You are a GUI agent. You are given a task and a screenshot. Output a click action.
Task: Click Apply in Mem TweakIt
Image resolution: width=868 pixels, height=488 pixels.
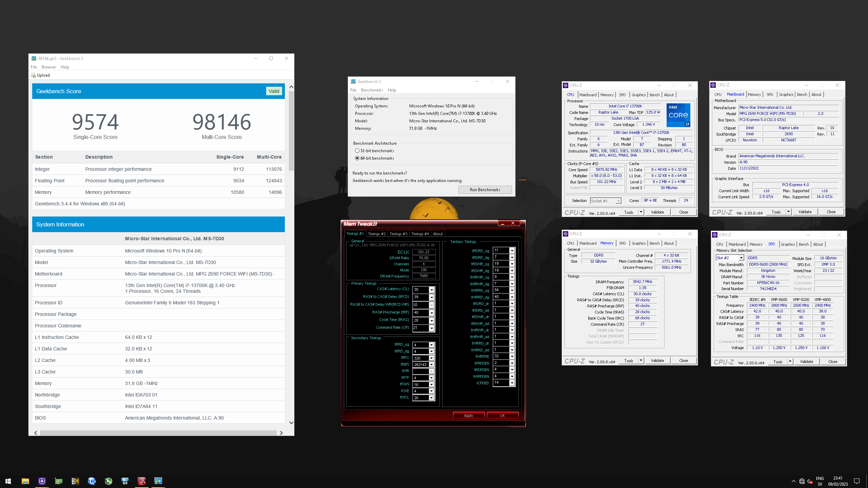click(x=468, y=415)
